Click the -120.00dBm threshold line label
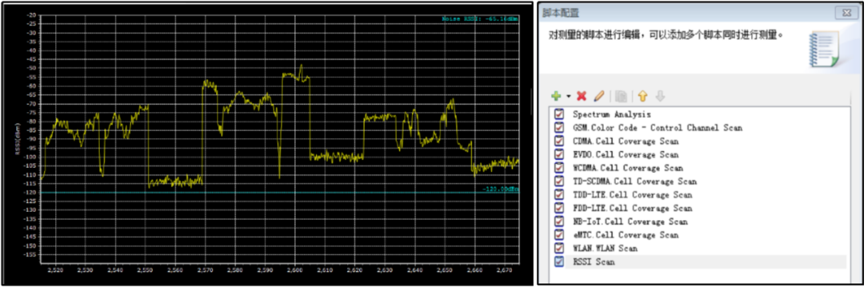 501,189
